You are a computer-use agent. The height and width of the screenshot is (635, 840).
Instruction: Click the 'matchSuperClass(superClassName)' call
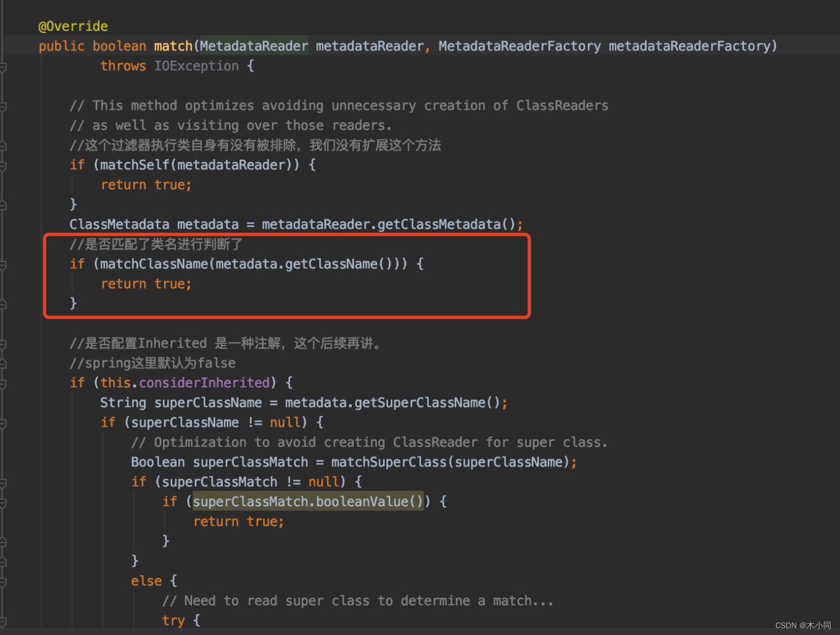(x=450, y=462)
